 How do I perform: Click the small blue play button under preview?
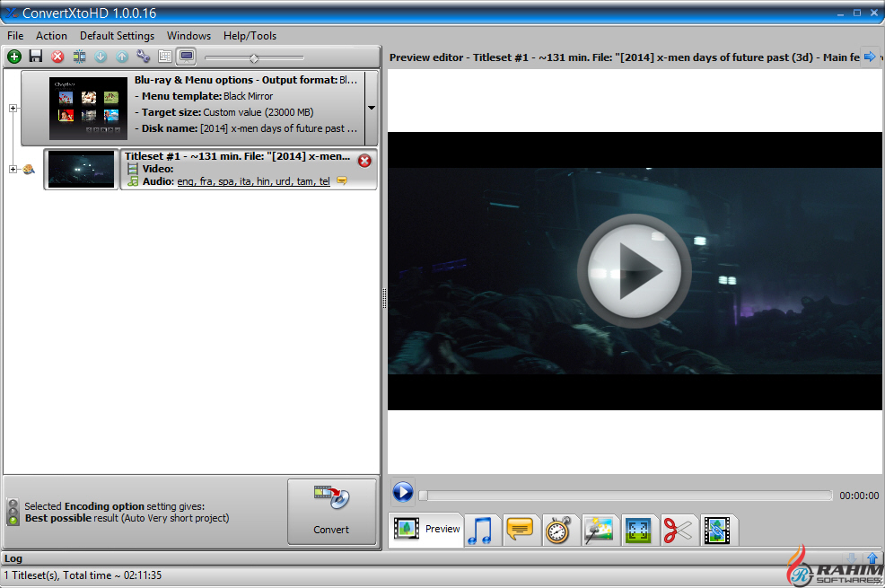click(402, 492)
